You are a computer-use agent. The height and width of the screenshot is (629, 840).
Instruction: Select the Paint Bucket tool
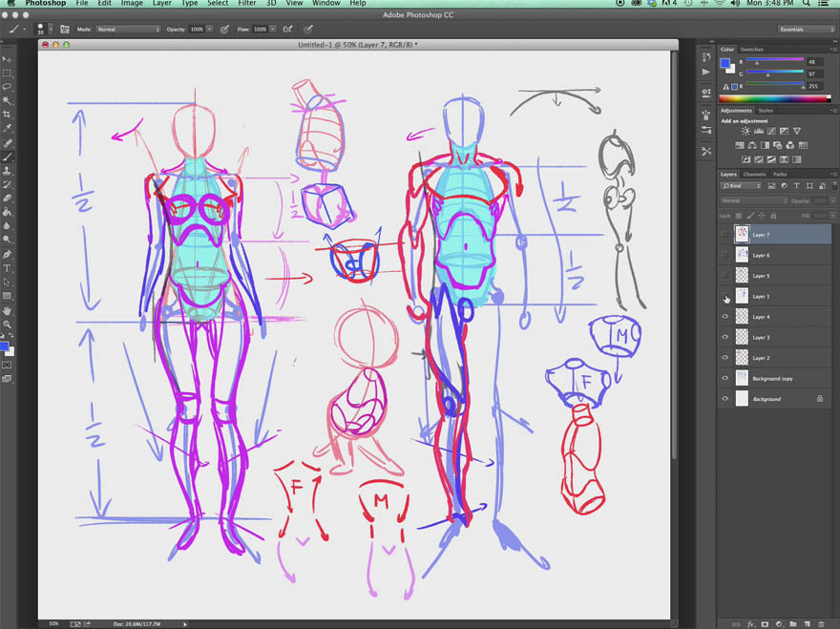tap(7, 213)
